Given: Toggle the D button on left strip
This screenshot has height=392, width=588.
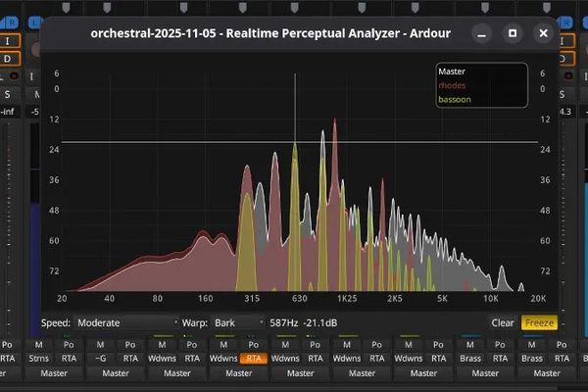Looking at the screenshot, I should pyautogui.click(x=9, y=59).
